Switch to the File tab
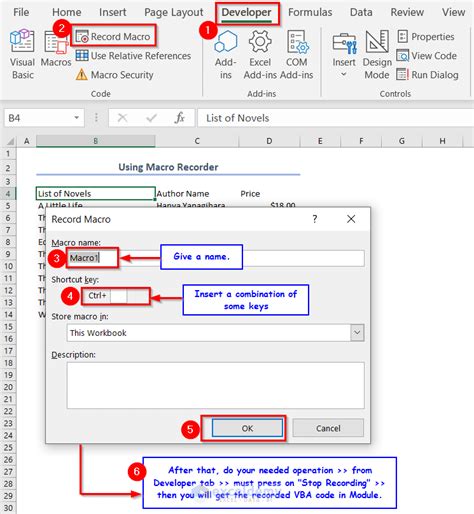This screenshot has height=514, width=474. pyautogui.click(x=21, y=12)
